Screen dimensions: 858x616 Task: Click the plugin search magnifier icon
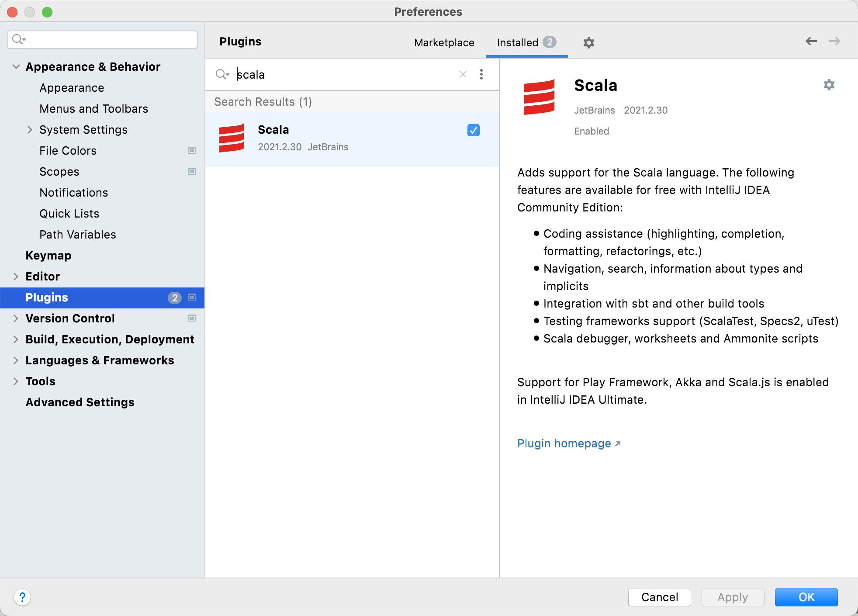(222, 74)
